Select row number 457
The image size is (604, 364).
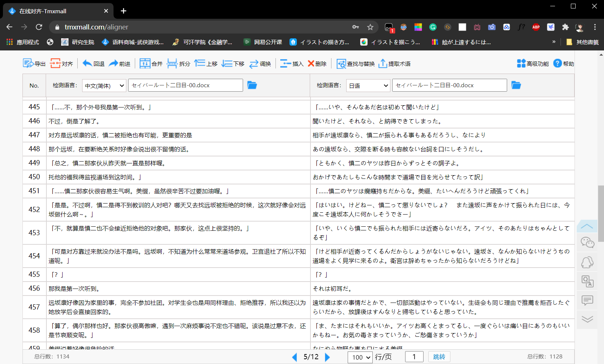click(x=34, y=307)
